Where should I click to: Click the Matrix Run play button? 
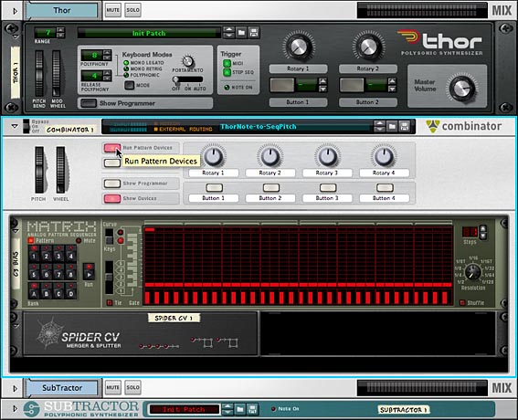click(89, 271)
